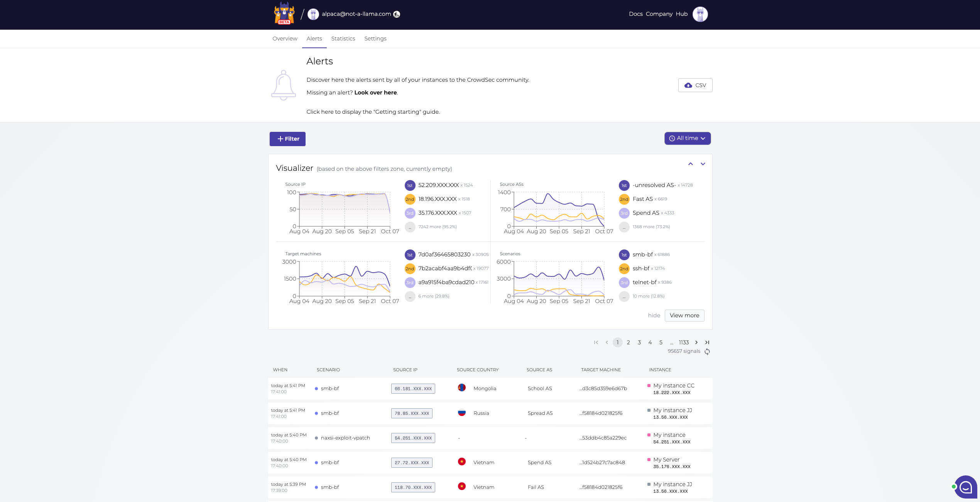The width and height of the screenshot is (980, 502).
Task: Click the SOURCE COUNTRY column header
Action: [478, 370]
